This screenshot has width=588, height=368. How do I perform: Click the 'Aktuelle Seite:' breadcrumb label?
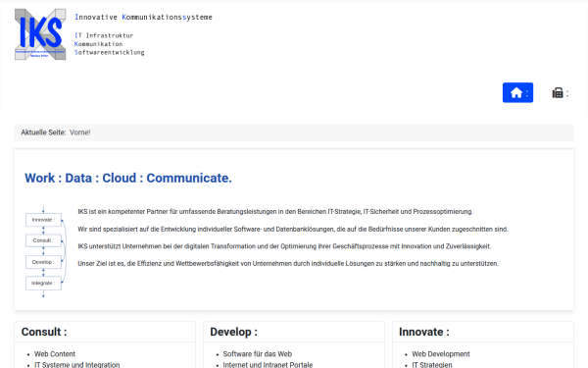click(43, 132)
